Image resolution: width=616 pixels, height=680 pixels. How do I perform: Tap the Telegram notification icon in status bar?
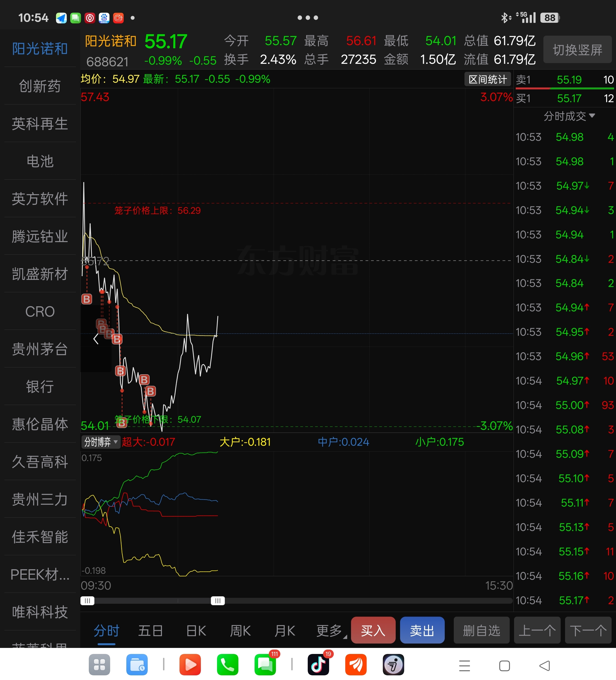point(61,18)
